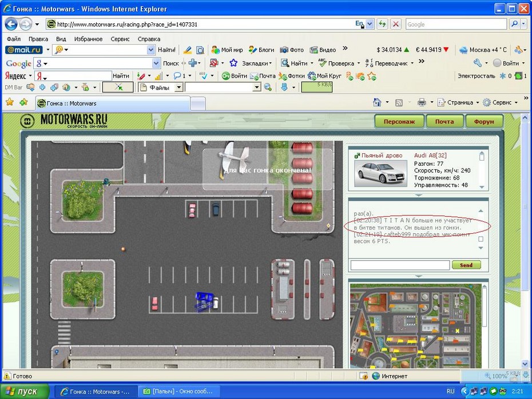
Task: Expand the DM Bar Файлы dropdown
Action: 179,87
